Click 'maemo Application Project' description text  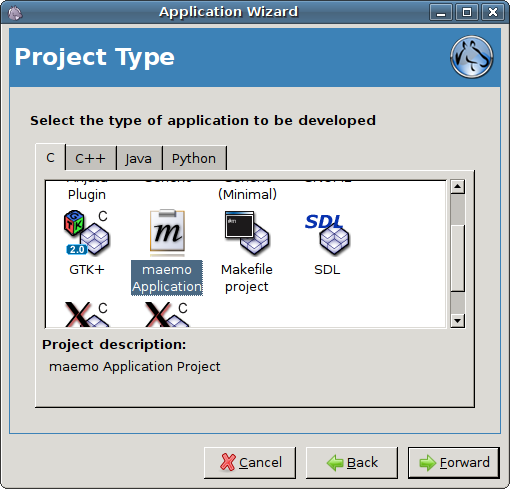(135, 367)
